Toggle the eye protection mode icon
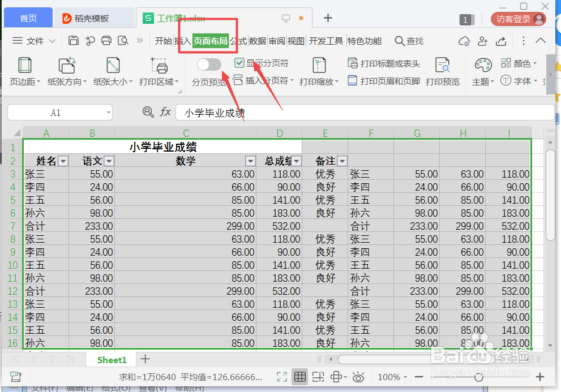Screen dimensions: 561x392 (358, 377)
